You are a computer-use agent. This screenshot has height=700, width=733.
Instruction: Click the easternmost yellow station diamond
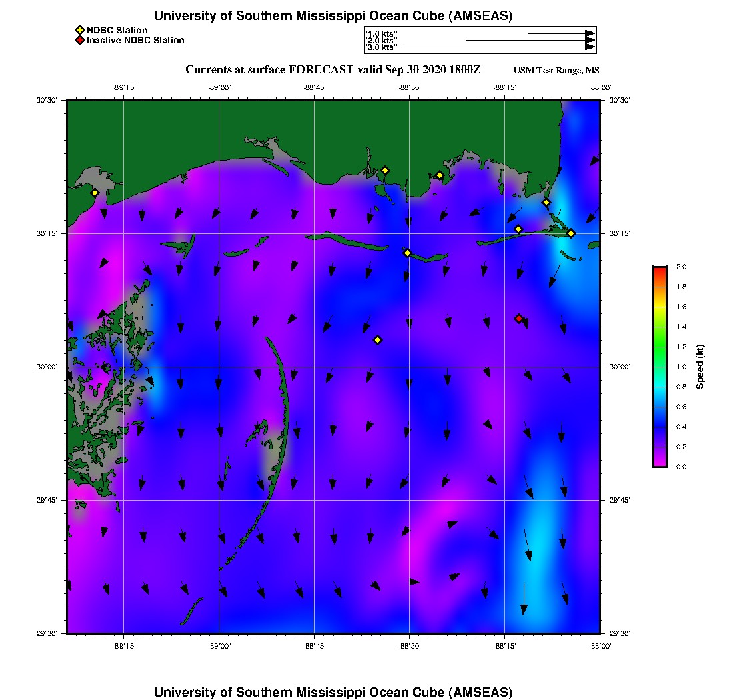coord(571,233)
